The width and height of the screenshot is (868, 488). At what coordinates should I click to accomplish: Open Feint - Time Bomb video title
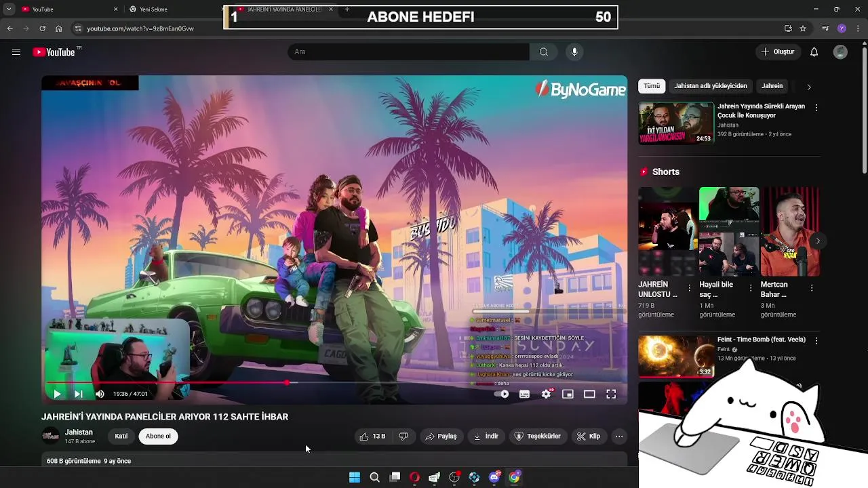[762, 340]
